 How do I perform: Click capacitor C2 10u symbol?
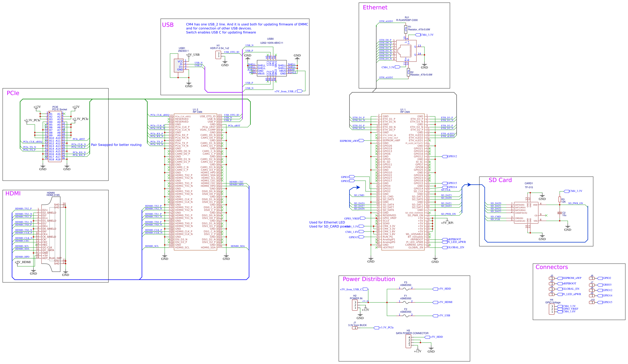coord(559,213)
